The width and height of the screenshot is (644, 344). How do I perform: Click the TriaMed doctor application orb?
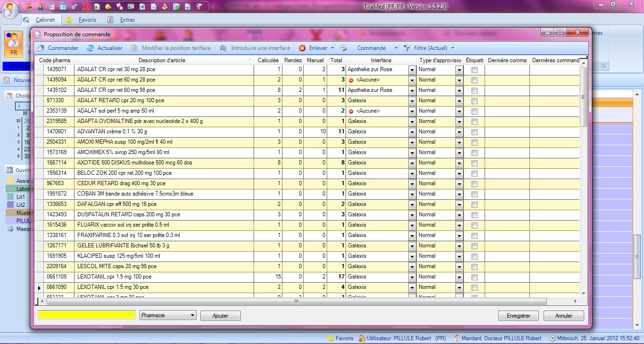click(10, 9)
